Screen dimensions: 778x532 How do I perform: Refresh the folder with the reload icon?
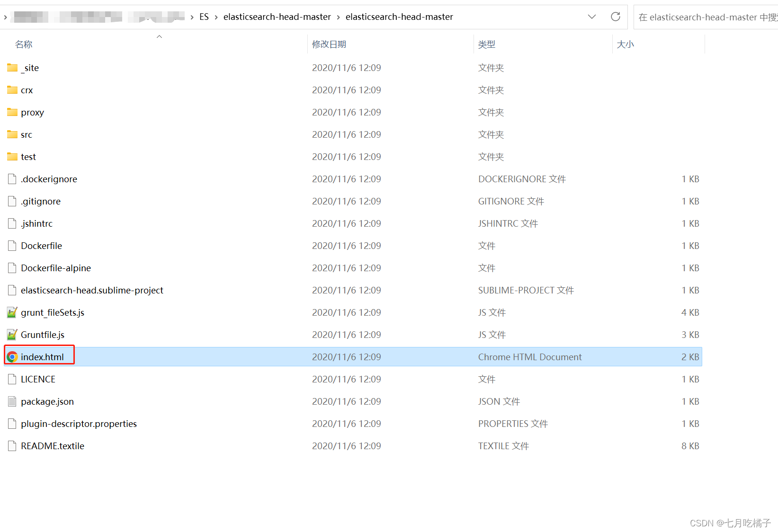tap(616, 17)
